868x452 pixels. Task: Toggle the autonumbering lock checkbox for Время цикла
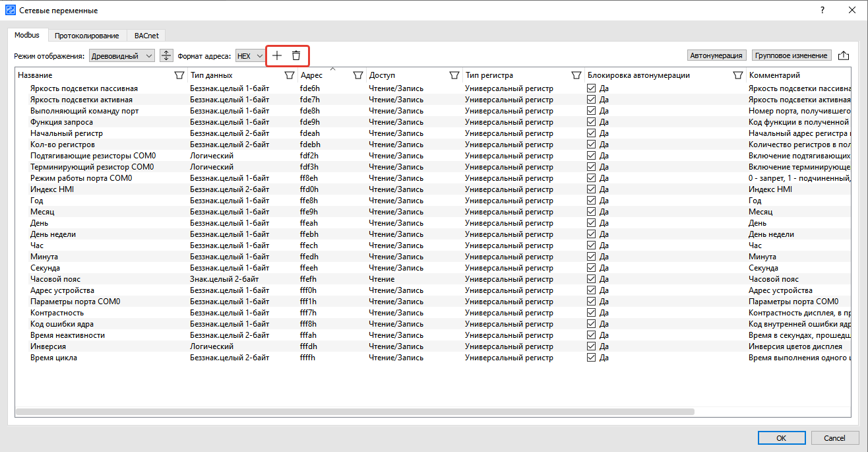[x=592, y=358]
